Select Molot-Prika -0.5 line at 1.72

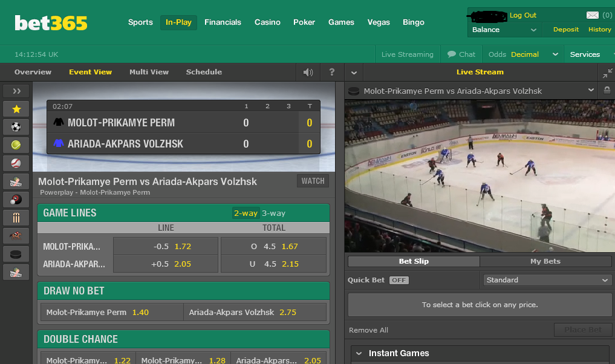click(x=166, y=246)
